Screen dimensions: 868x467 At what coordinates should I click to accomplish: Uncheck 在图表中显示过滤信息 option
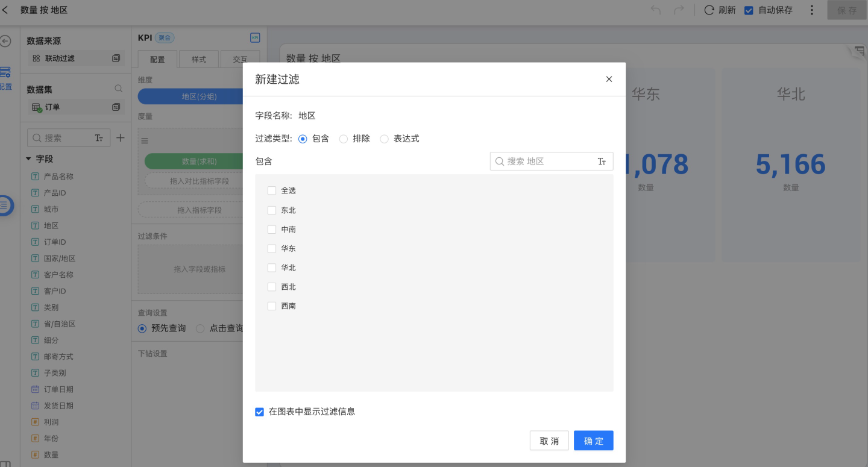point(260,412)
